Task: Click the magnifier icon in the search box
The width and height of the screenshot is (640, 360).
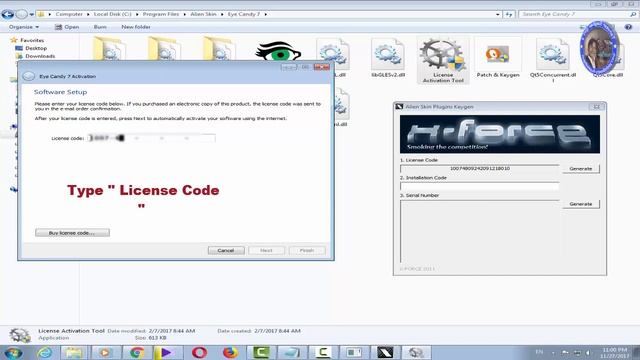Action: click(633, 14)
